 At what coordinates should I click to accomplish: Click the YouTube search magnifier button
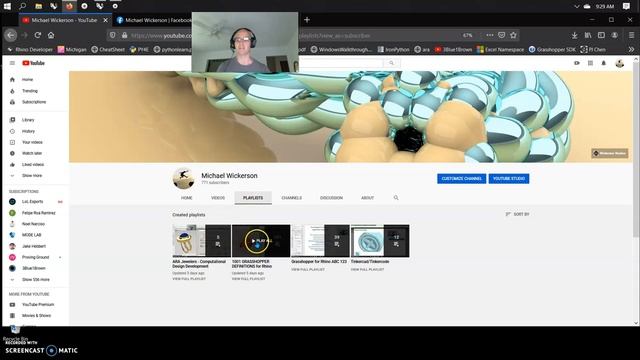coord(391,63)
